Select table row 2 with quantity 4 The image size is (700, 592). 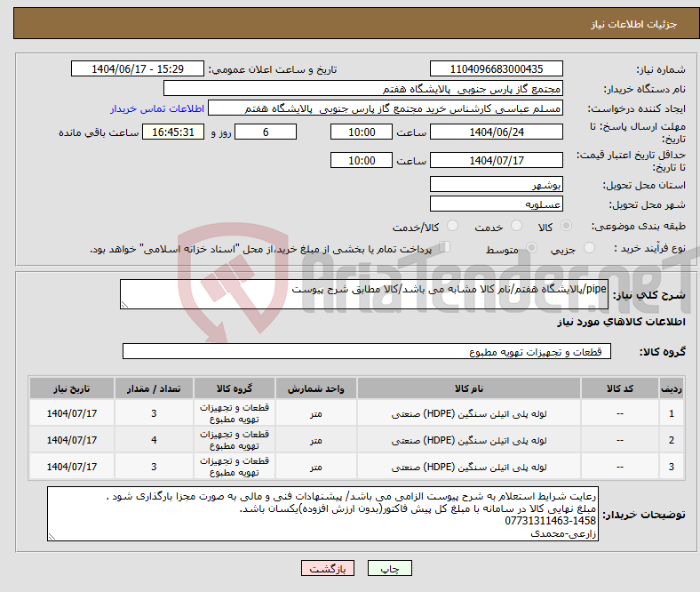pyautogui.click(x=355, y=440)
